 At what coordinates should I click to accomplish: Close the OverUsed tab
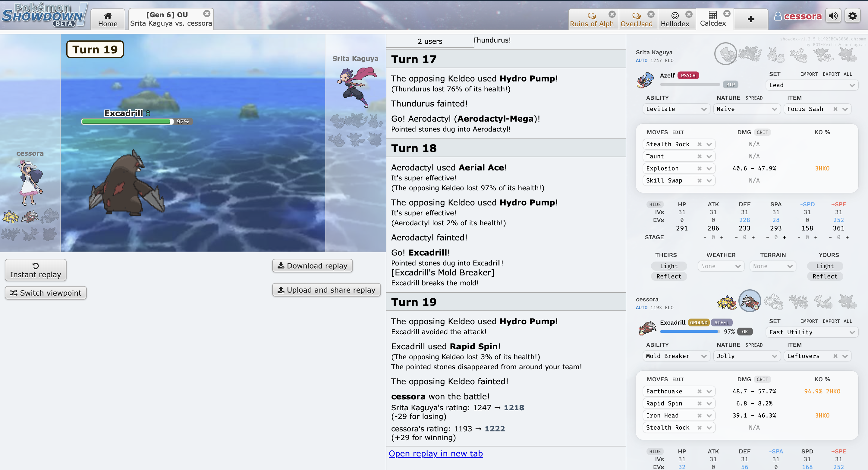[x=651, y=14]
